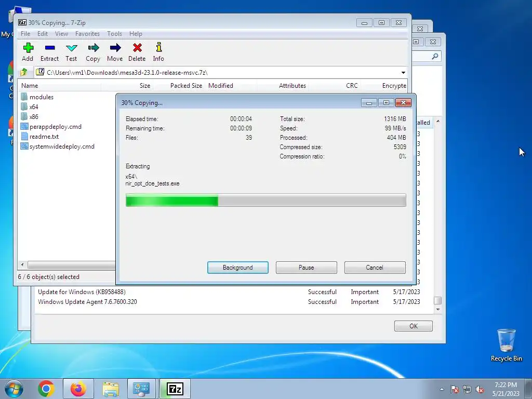Expand the archive path dropdown arrow
Screen dimensions: 532x399
(403, 73)
